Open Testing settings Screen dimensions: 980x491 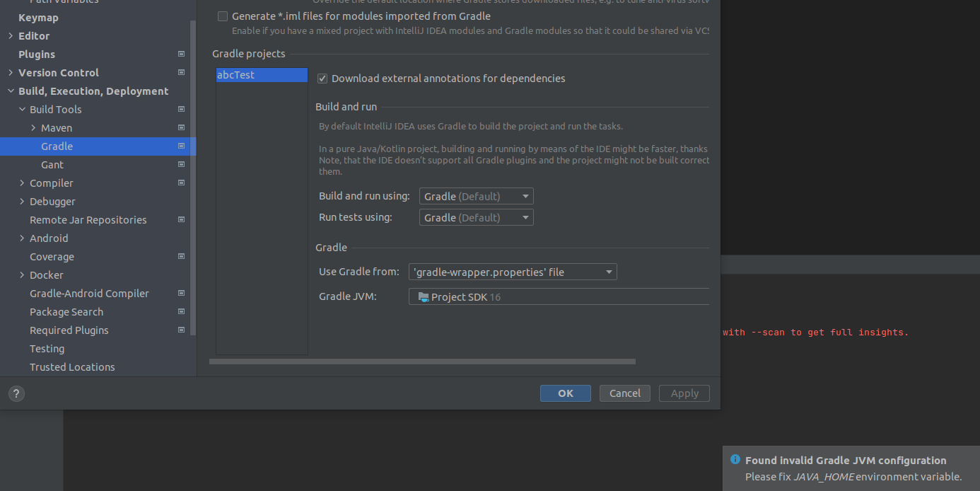click(x=47, y=348)
